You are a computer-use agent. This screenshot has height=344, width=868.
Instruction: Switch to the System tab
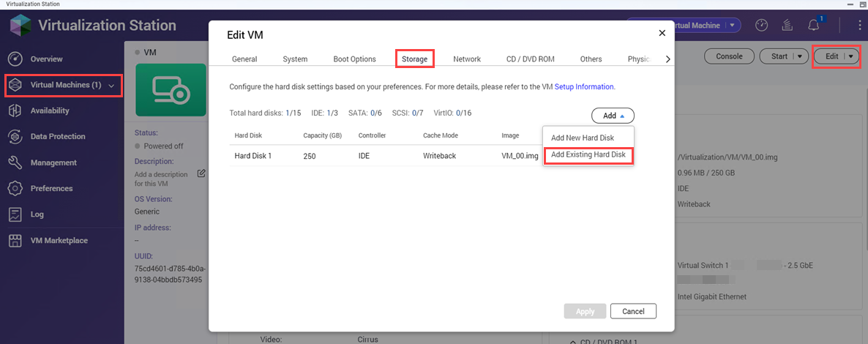pyautogui.click(x=295, y=59)
